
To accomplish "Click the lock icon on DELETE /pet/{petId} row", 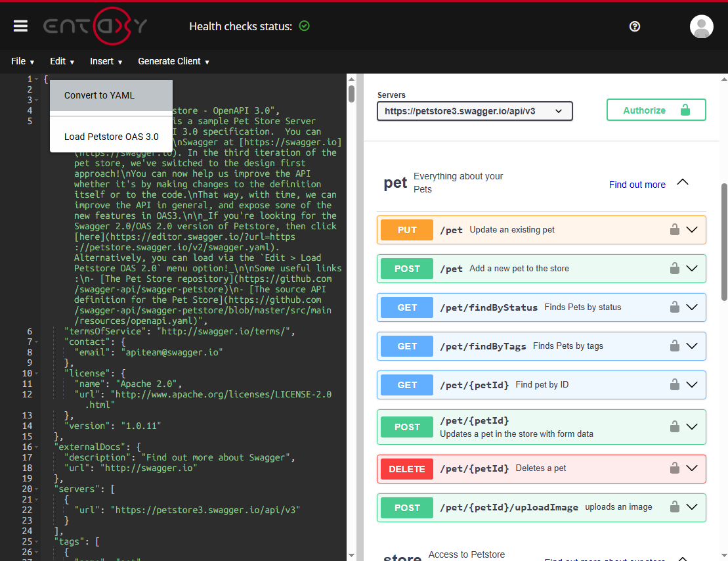I will tap(674, 468).
